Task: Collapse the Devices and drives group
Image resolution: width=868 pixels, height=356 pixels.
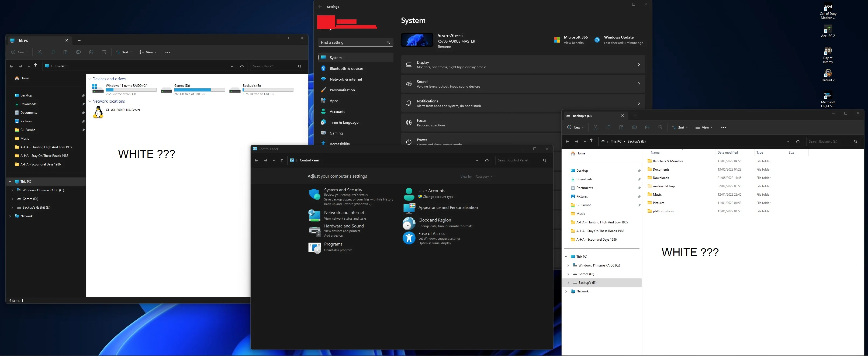Action: 90,79
